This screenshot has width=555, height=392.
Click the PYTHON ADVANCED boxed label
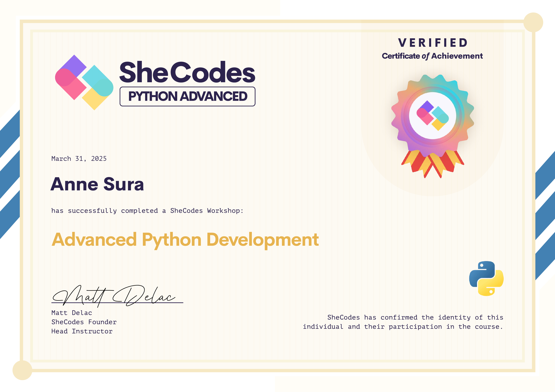pos(187,96)
